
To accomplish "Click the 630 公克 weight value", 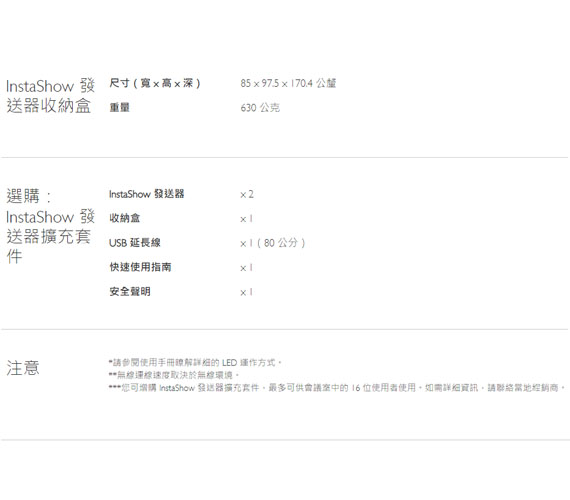I will click(x=260, y=108).
